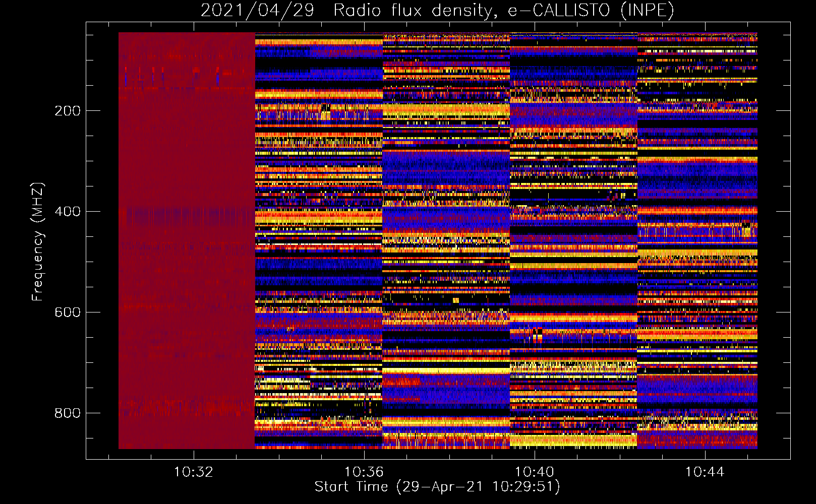Click the 400 frequency tick label
The image size is (816, 504).
pyautogui.click(x=68, y=212)
